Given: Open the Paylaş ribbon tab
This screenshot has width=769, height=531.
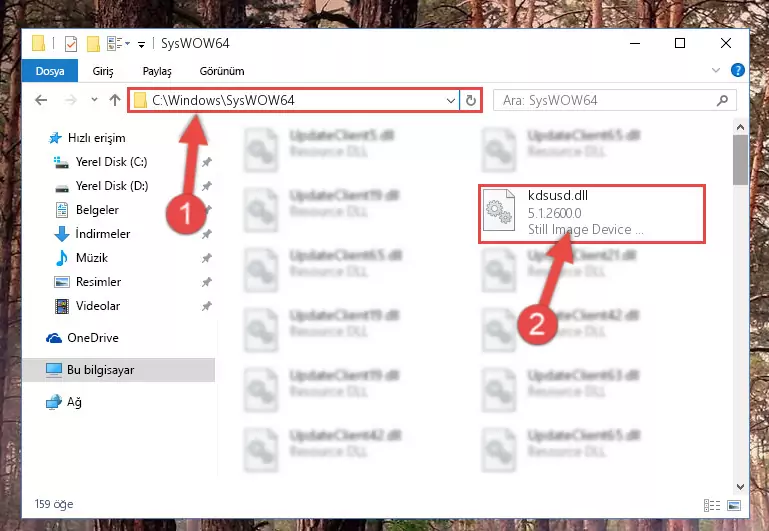Looking at the screenshot, I should (157, 71).
